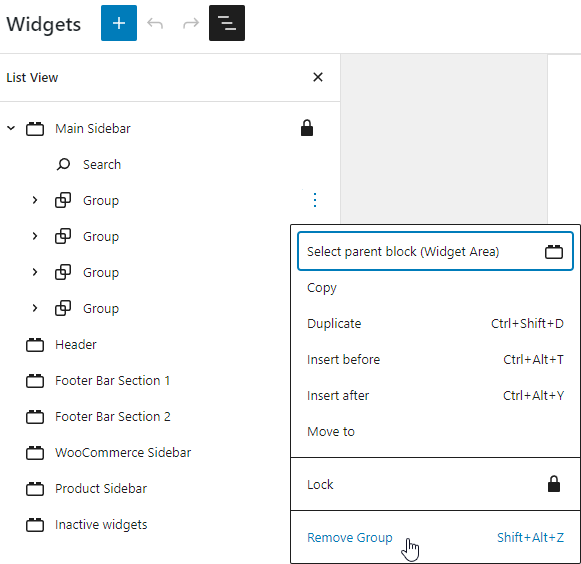Select Insert after menu entry
Image resolution: width=581 pixels, height=564 pixels.
coord(435,395)
